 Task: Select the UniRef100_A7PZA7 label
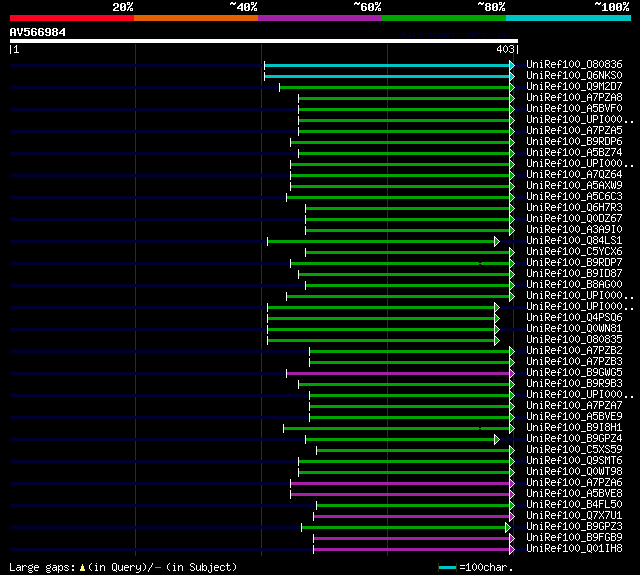coord(574,406)
